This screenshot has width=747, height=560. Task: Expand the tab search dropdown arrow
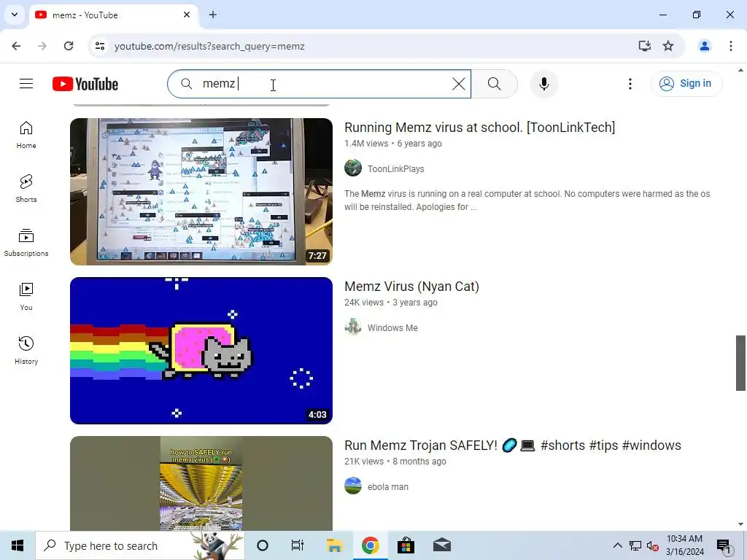[x=15, y=15]
